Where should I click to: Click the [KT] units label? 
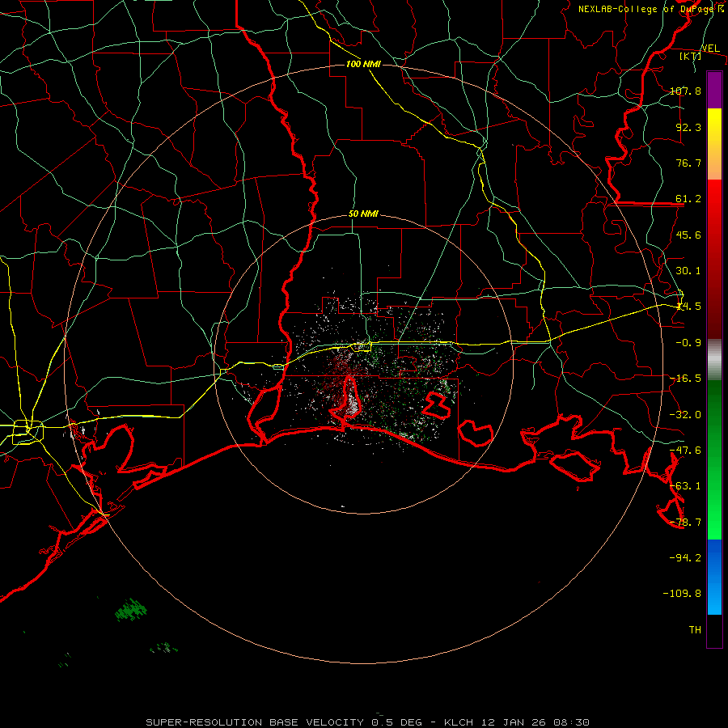(x=691, y=56)
